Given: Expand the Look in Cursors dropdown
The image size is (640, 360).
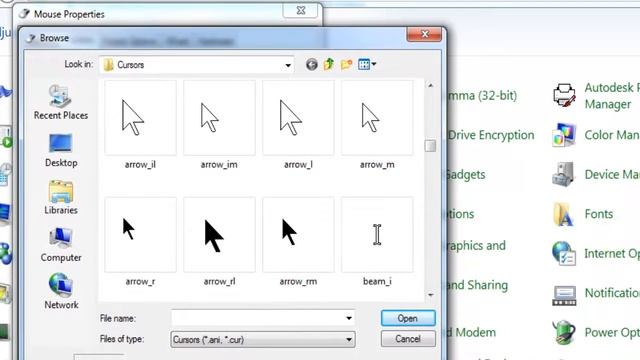Looking at the screenshot, I should 288,65.
